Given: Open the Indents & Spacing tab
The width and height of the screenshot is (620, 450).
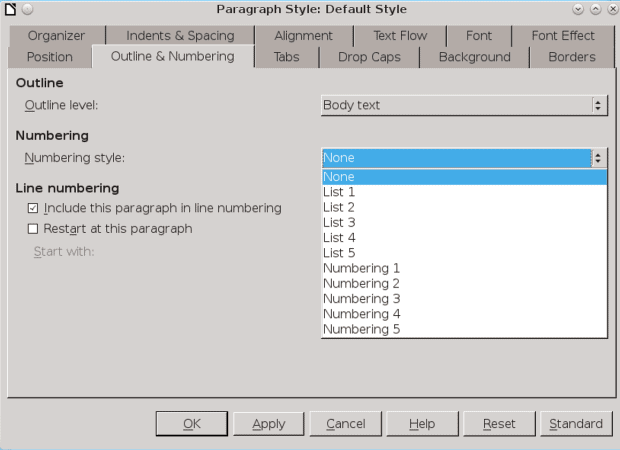Looking at the screenshot, I should tap(180, 36).
